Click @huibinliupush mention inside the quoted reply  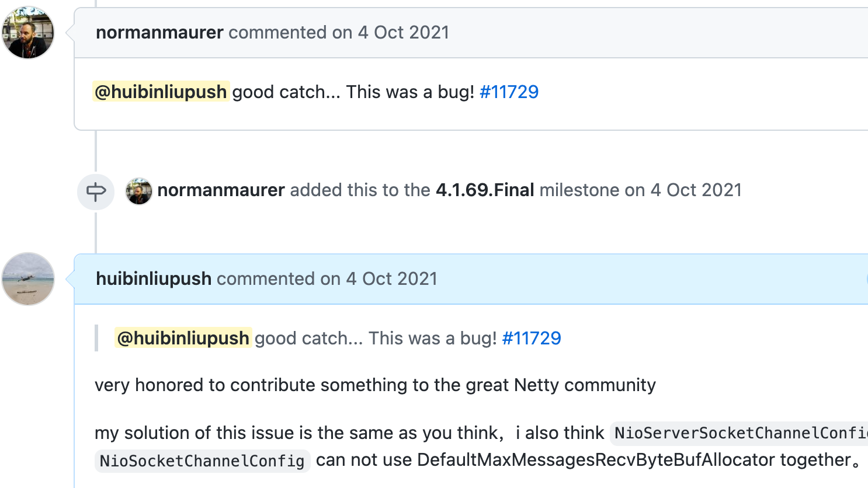pos(183,338)
